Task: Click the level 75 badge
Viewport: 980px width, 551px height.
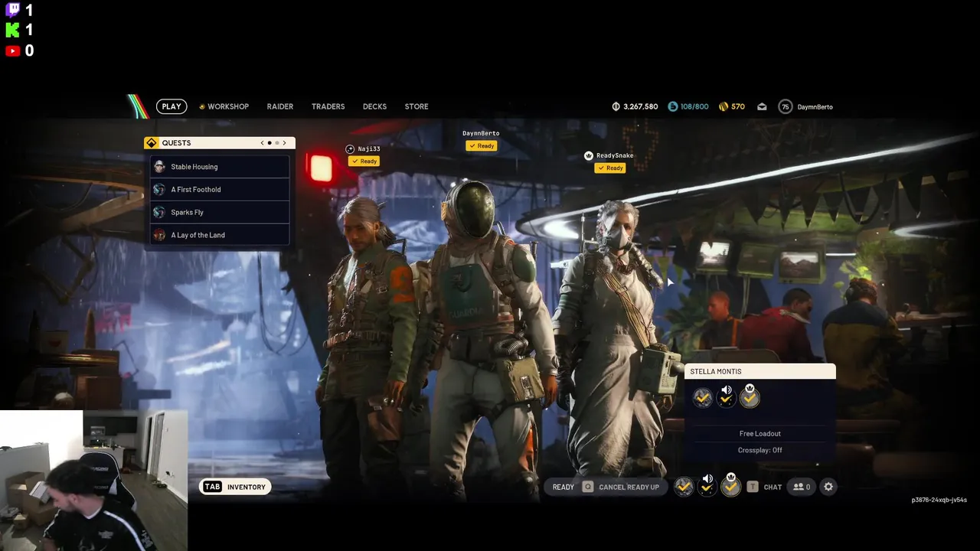Action: 786,106
